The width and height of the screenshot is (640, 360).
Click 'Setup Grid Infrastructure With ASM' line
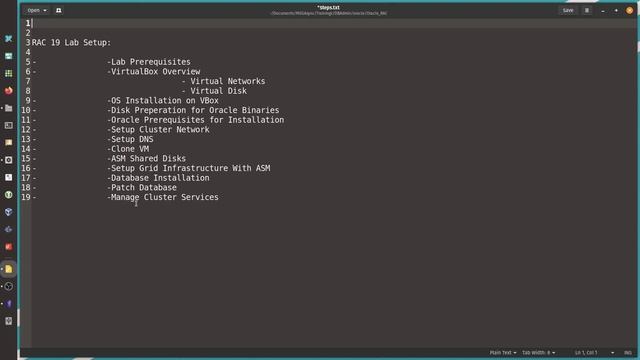pos(189,168)
